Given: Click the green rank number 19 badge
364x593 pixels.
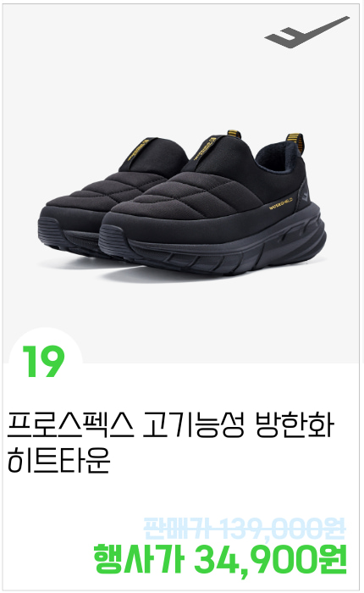Looking at the screenshot, I should coord(43,362).
